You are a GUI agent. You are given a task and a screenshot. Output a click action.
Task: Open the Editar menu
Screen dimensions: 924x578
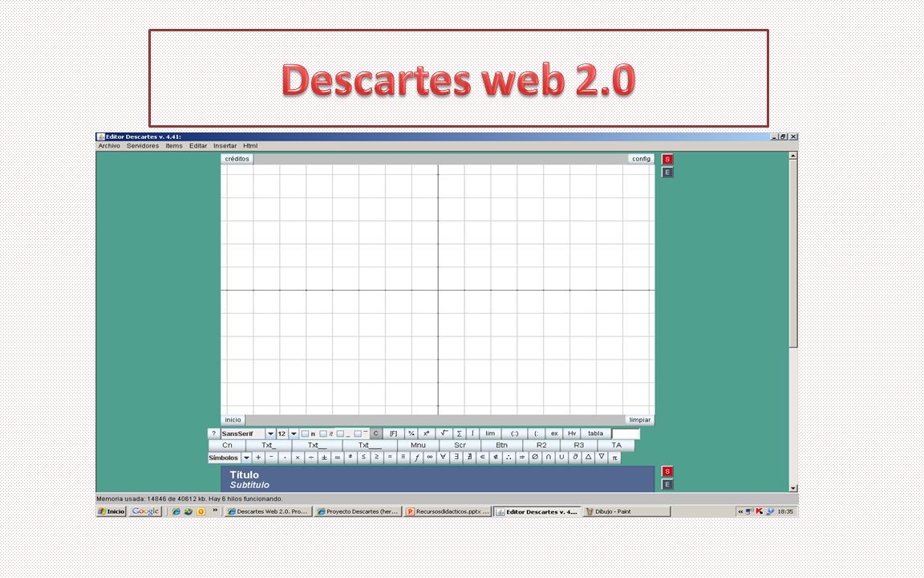point(198,145)
